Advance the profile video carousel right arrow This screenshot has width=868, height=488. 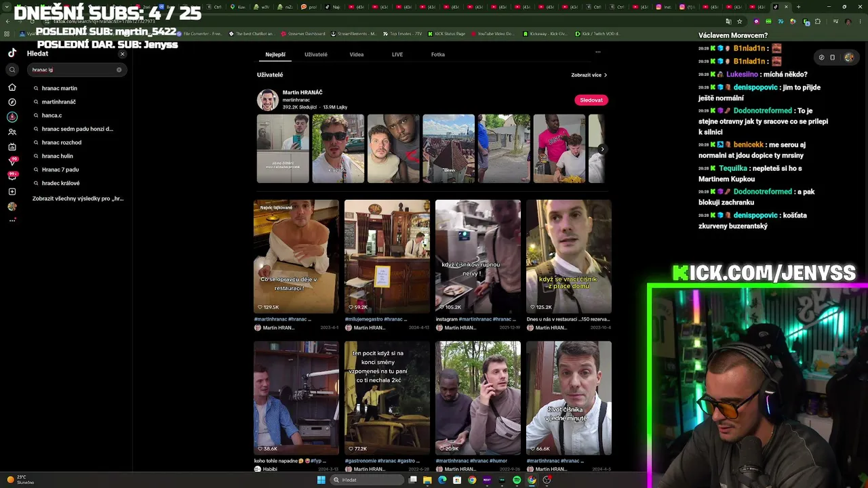pyautogui.click(x=602, y=149)
